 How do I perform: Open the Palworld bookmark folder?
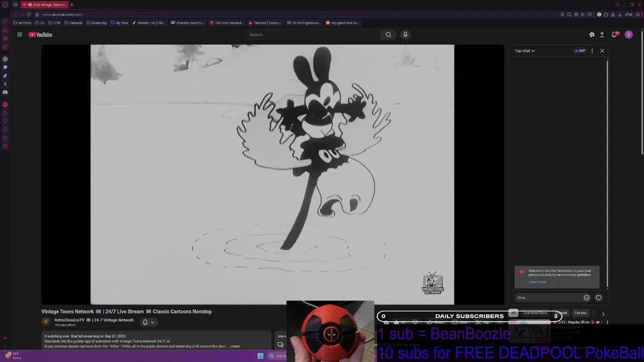tap(73, 23)
